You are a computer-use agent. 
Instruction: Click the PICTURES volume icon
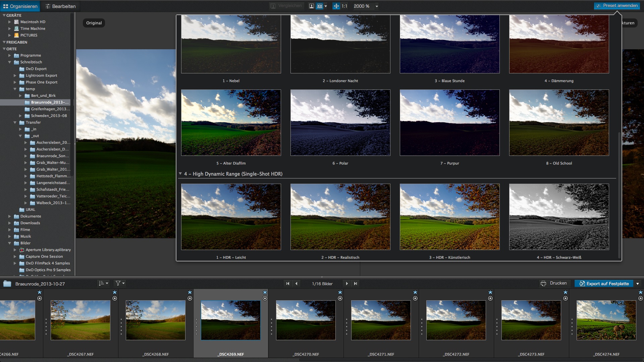16,35
